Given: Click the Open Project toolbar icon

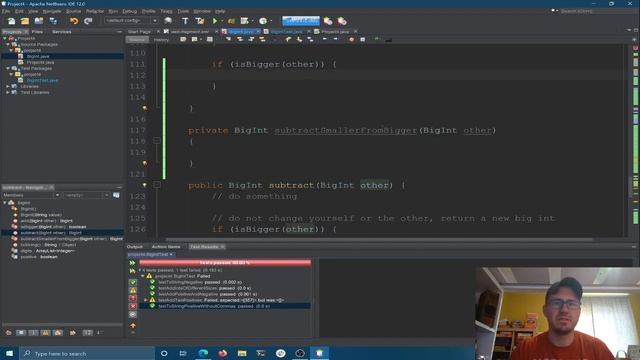Looking at the screenshot, I should click(39, 21).
